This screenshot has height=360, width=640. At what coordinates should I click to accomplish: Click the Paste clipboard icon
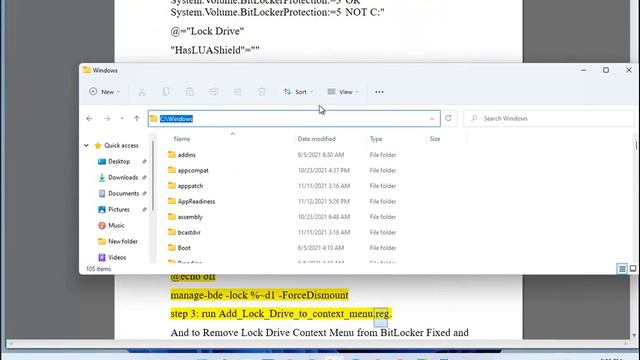click(x=190, y=92)
